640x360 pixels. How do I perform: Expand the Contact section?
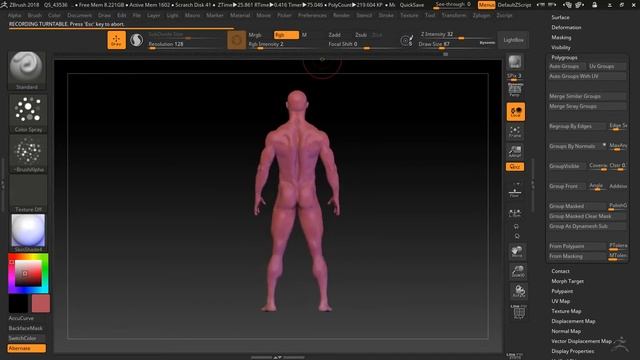560,271
